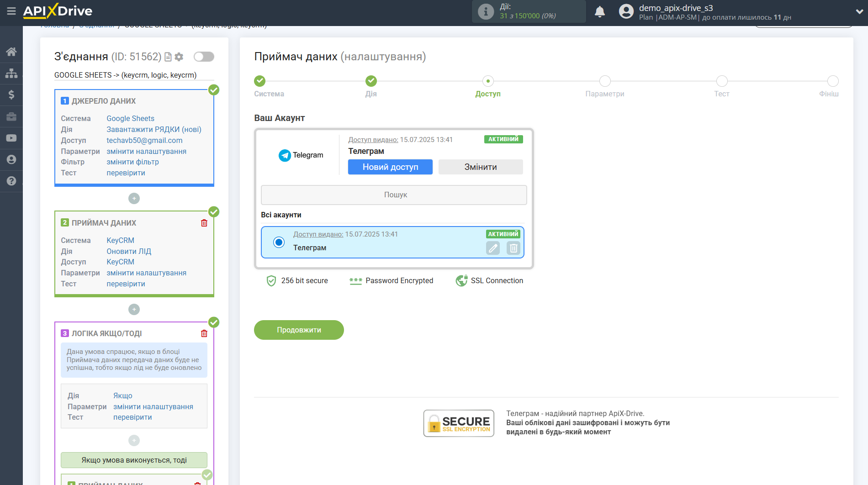Click the user avatar icon

click(626, 11)
